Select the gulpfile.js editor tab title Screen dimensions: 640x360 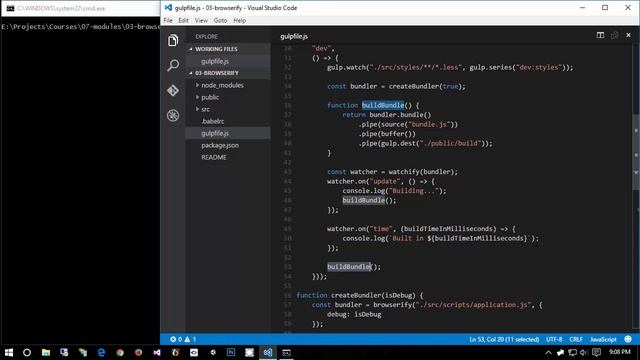point(294,36)
